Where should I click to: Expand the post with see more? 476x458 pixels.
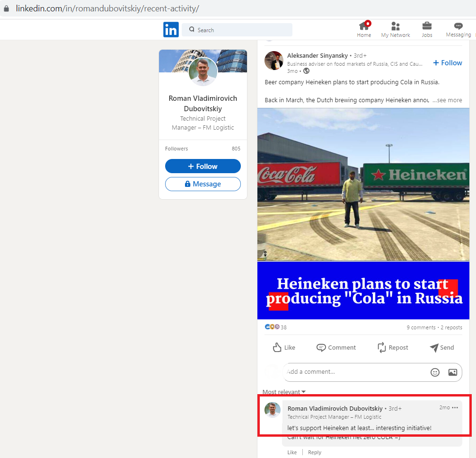pos(447,100)
